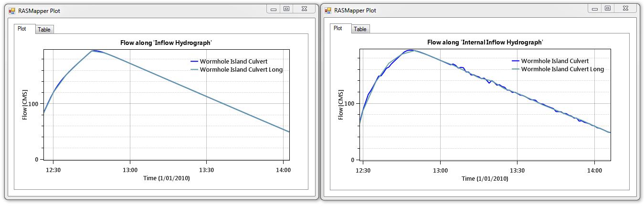
Task: Close the right RASMapper Plot window
Action: (x=625, y=8)
